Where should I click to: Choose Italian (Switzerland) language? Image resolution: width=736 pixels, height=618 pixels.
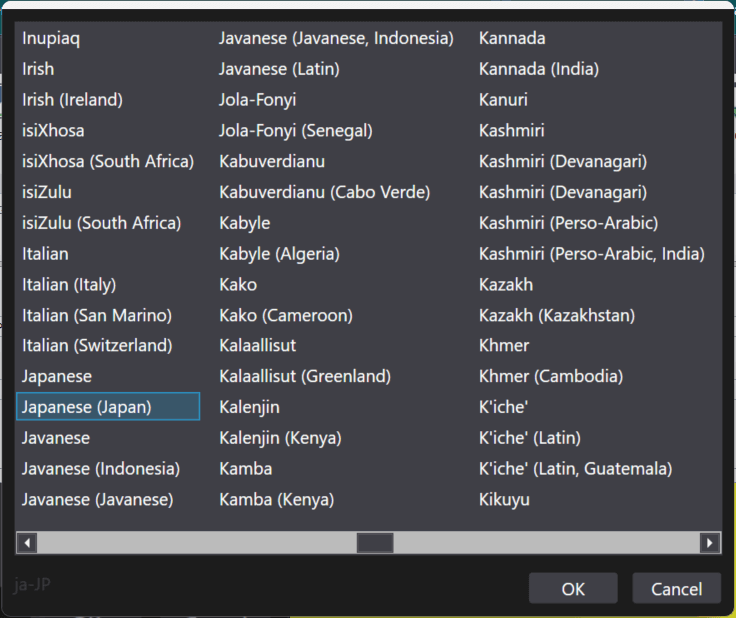(x=97, y=346)
